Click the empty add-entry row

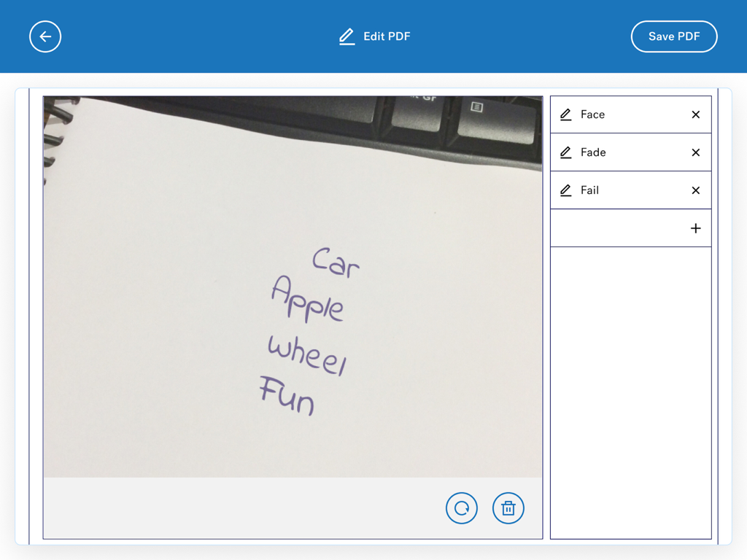pos(630,228)
